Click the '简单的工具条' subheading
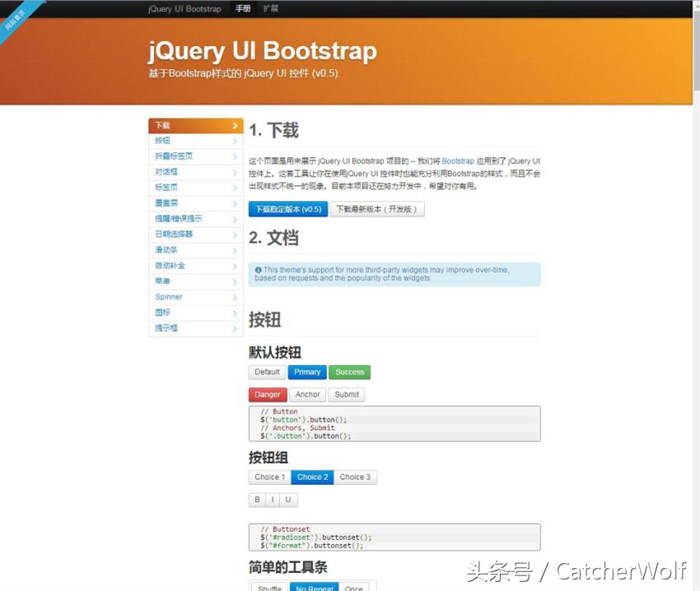The image size is (700, 591). click(288, 567)
